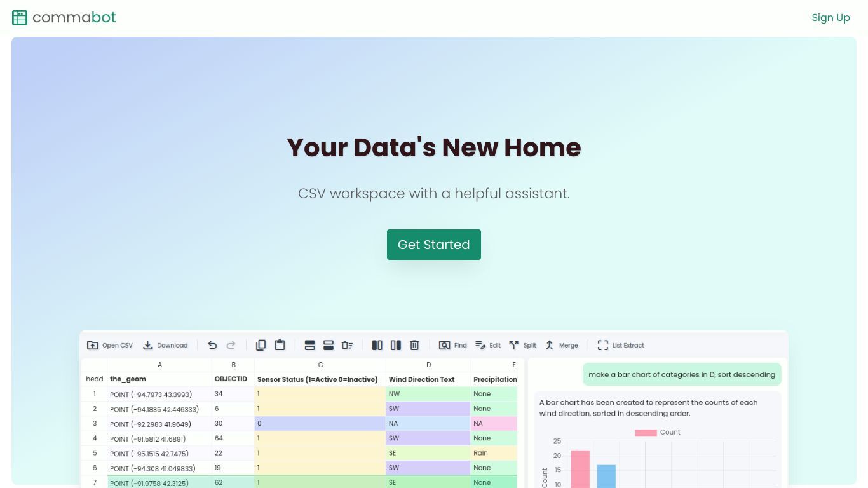Click OBJECTID cell with value 22

click(233, 453)
